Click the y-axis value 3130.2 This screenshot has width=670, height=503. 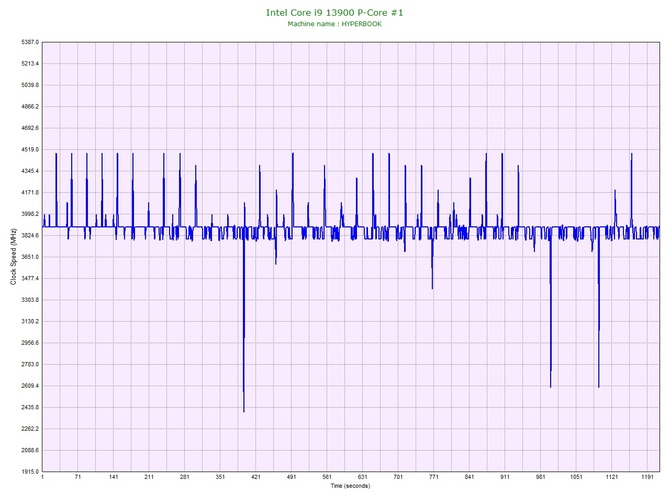(x=30, y=321)
